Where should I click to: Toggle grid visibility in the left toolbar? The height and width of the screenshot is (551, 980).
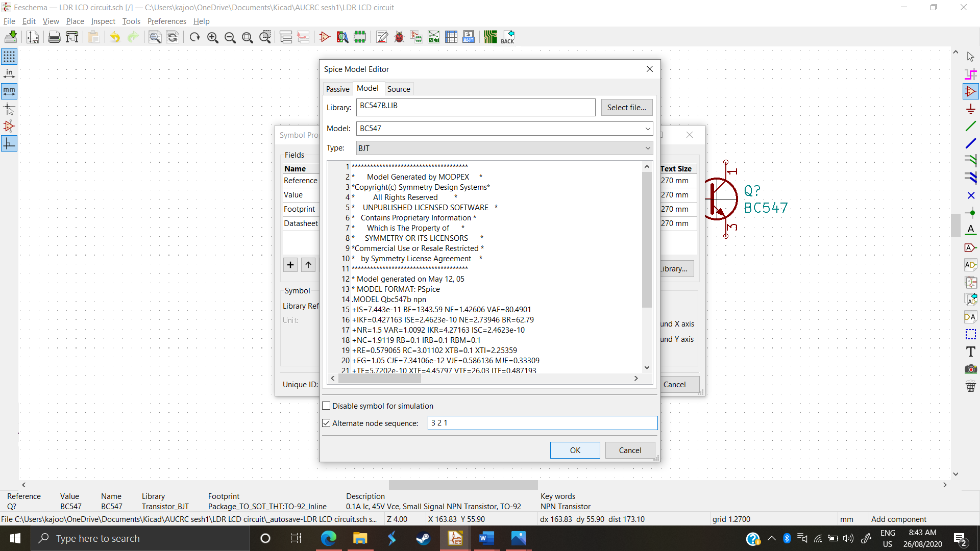click(9, 57)
